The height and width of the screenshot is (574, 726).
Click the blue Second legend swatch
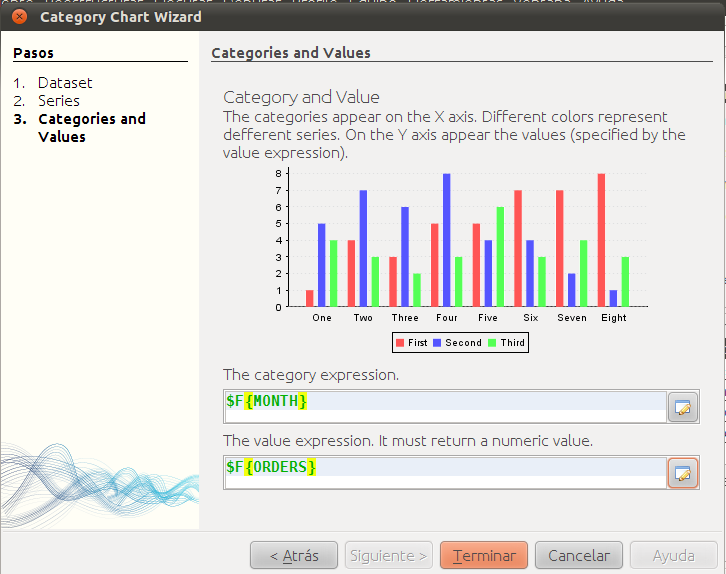tap(437, 343)
